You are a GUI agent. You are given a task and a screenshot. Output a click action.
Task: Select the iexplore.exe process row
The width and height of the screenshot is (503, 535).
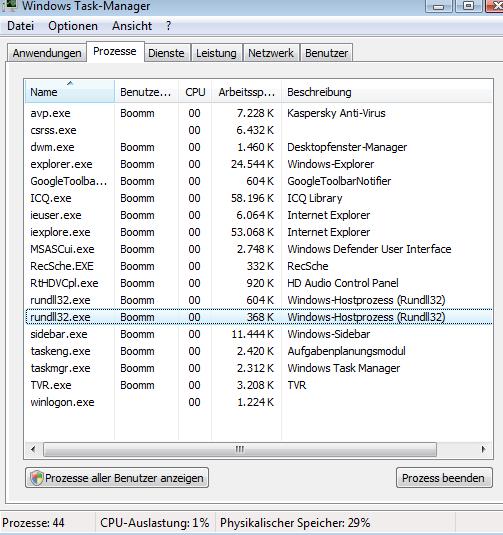coord(259,232)
